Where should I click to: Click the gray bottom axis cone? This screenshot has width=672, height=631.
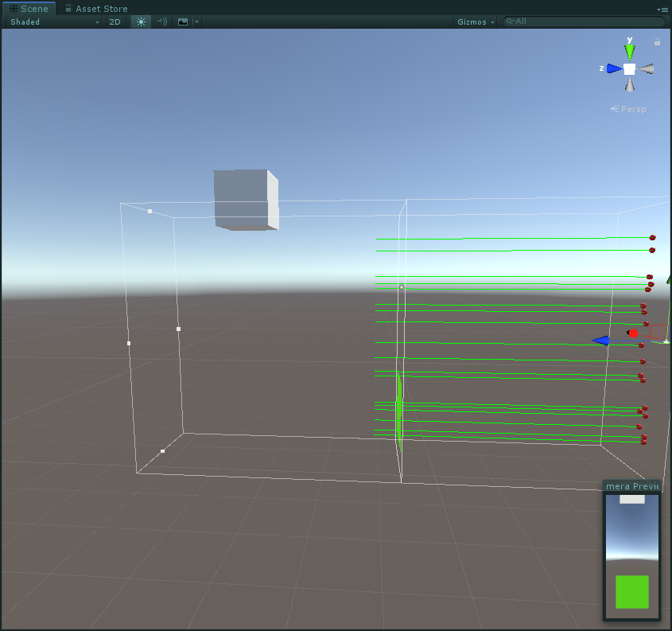coord(630,84)
